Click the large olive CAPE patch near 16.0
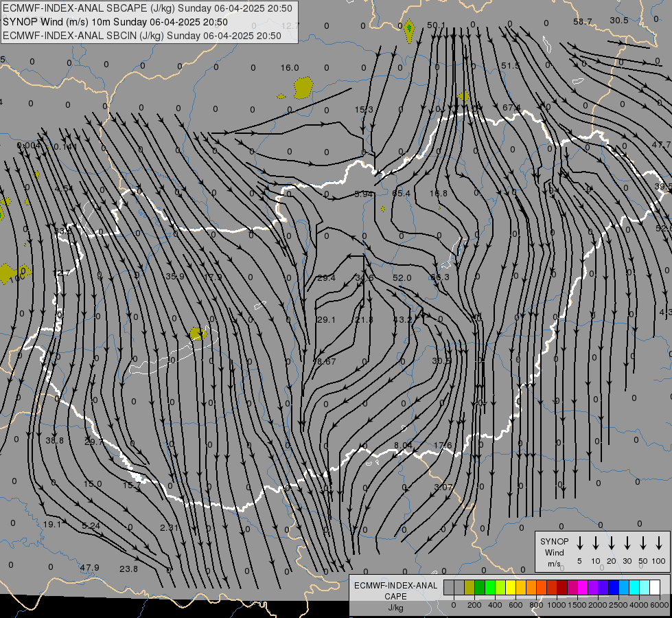The width and height of the screenshot is (672, 618). click(303, 87)
